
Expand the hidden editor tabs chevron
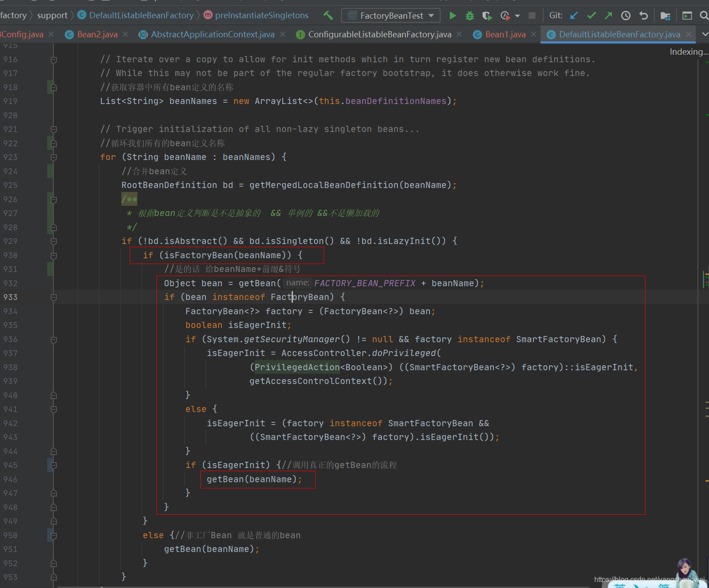(705, 34)
